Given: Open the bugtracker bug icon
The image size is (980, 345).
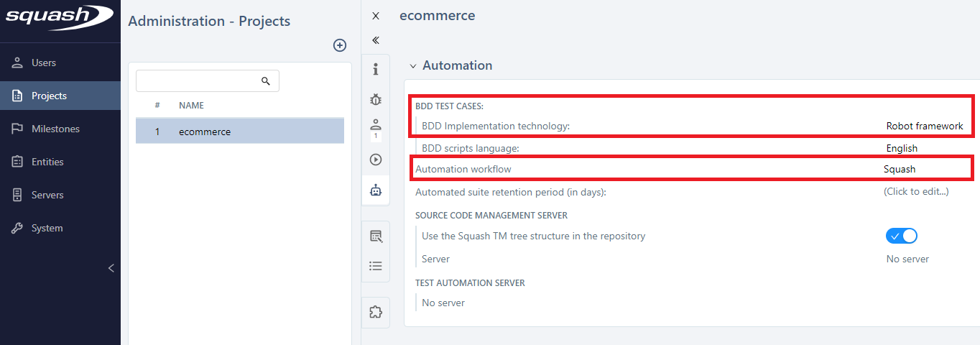Looking at the screenshot, I should point(375,100).
